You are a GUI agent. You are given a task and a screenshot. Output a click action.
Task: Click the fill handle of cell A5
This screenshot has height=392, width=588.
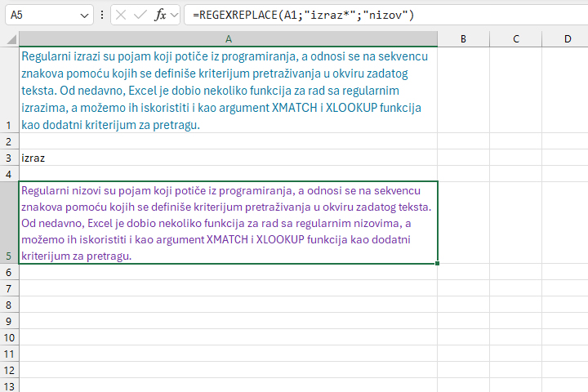tap(438, 264)
